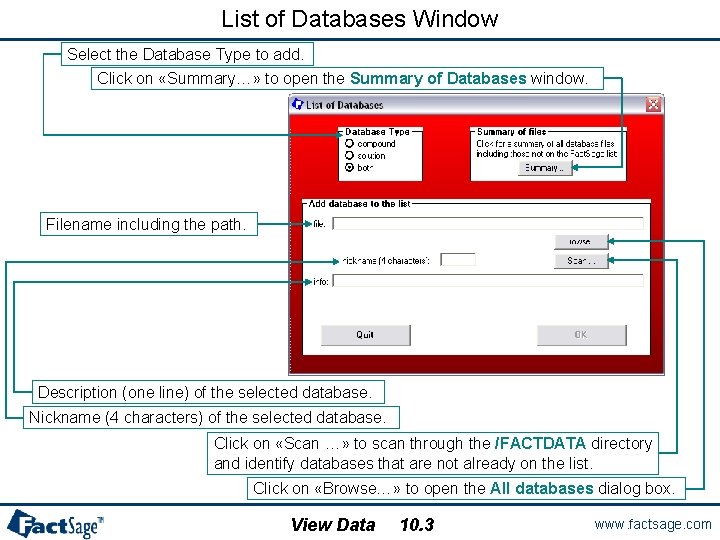This screenshot has height=540, width=720.
Task: Click the Quit button
Action: pyautogui.click(x=366, y=335)
